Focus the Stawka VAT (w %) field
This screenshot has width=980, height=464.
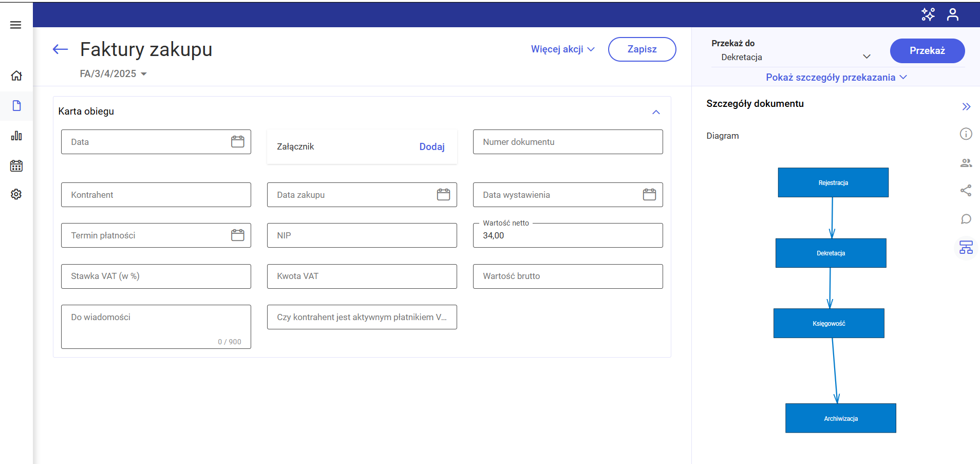[x=156, y=276]
